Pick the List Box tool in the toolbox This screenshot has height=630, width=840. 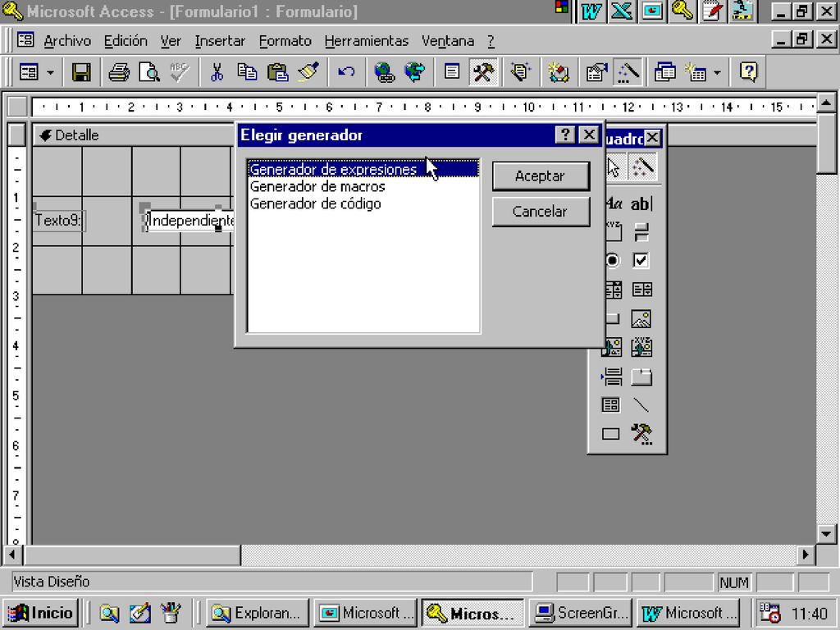(641, 290)
